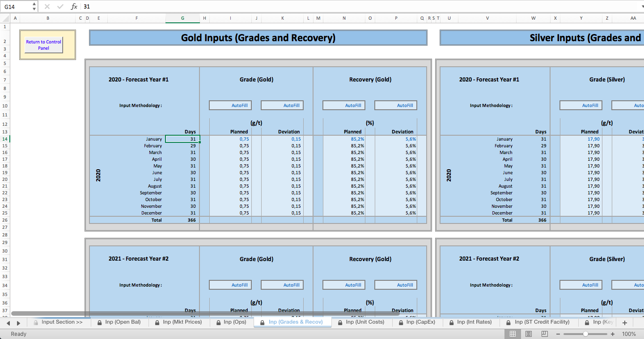Click the zoom out minus icon

click(x=558, y=334)
